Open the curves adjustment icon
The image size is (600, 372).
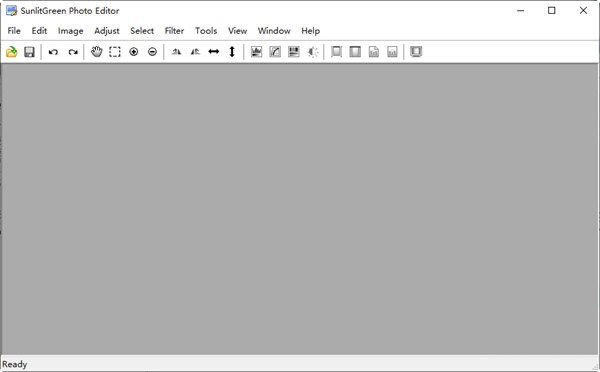[275, 52]
